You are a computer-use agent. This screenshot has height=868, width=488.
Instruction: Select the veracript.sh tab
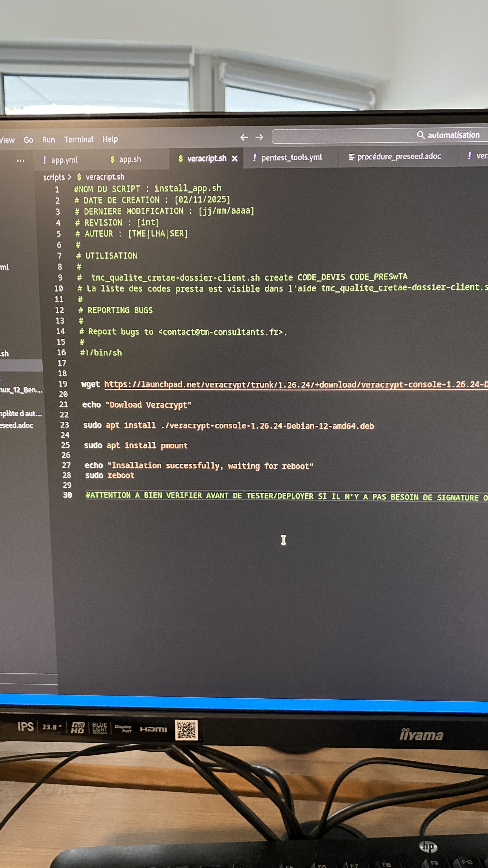tap(206, 158)
